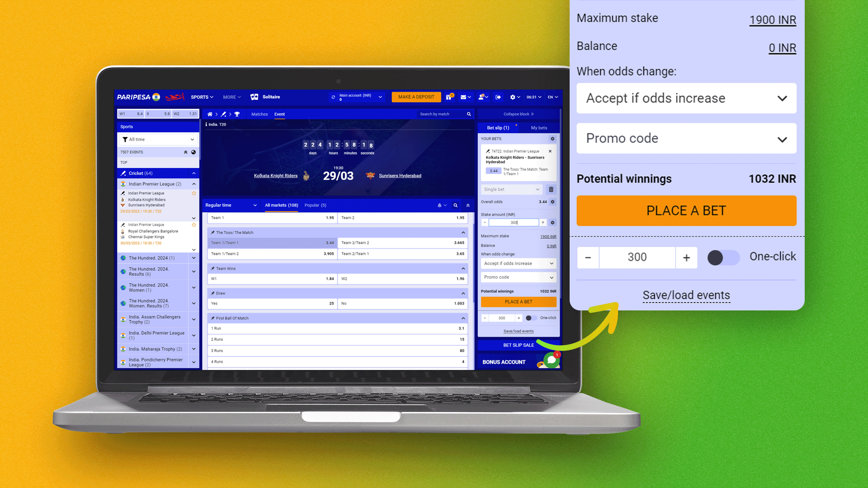
Task: Click Save/load events link
Action: (x=686, y=294)
